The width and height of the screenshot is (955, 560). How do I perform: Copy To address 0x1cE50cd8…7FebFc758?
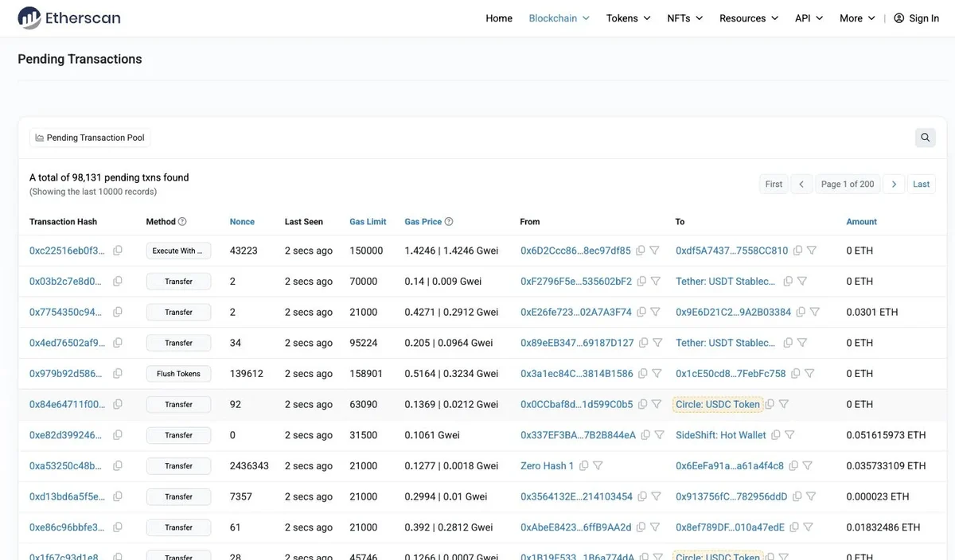(x=796, y=374)
